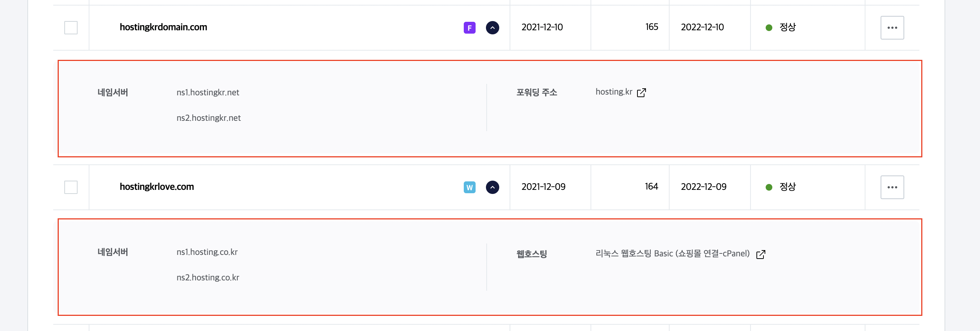
Task: Open the hostingkrlove.com domain name
Action: coord(157,187)
